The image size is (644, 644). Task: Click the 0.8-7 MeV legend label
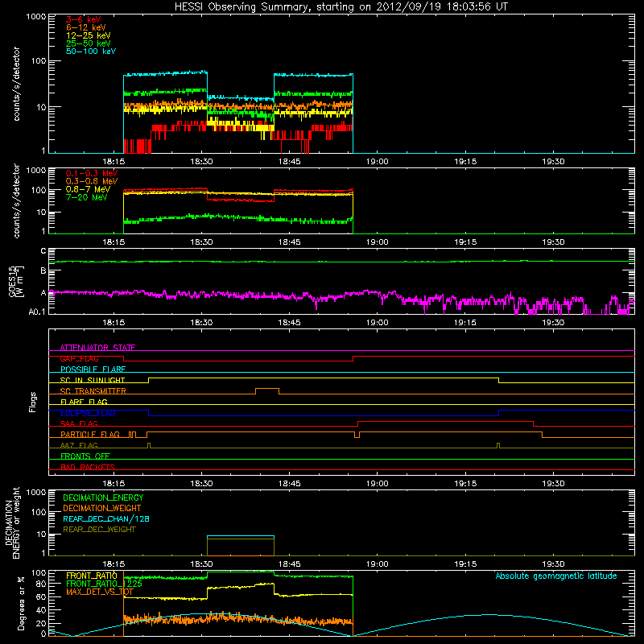(88, 189)
